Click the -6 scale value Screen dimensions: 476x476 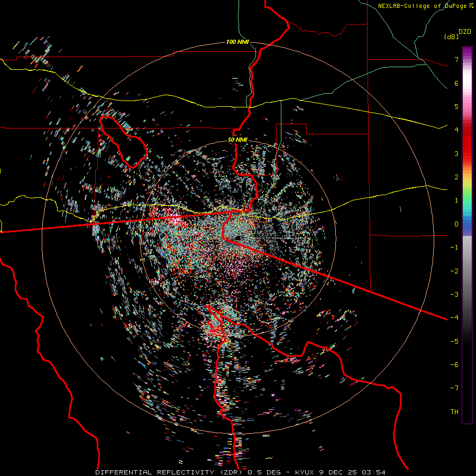[x=454, y=364]
